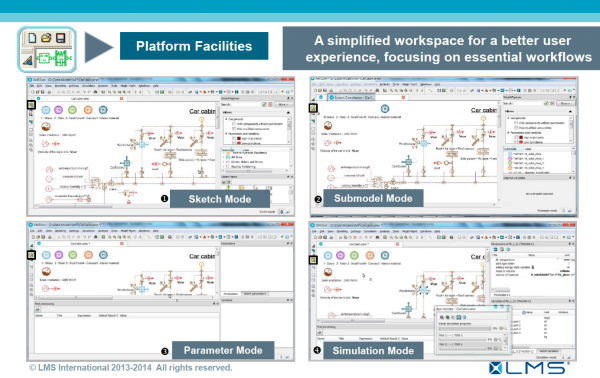Collapse the filters section arrow in the Sketch Mode panel
Image resolution: width=600 pixels, height=378 pixels.
click(288, 112)
